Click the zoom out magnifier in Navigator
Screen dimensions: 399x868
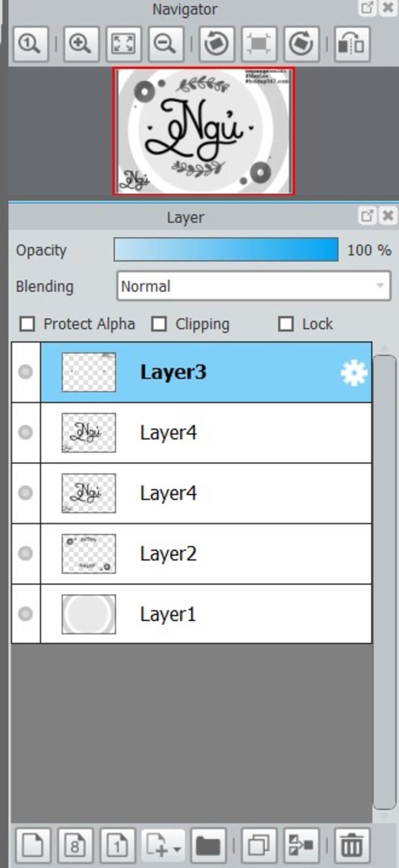(166, 44)
